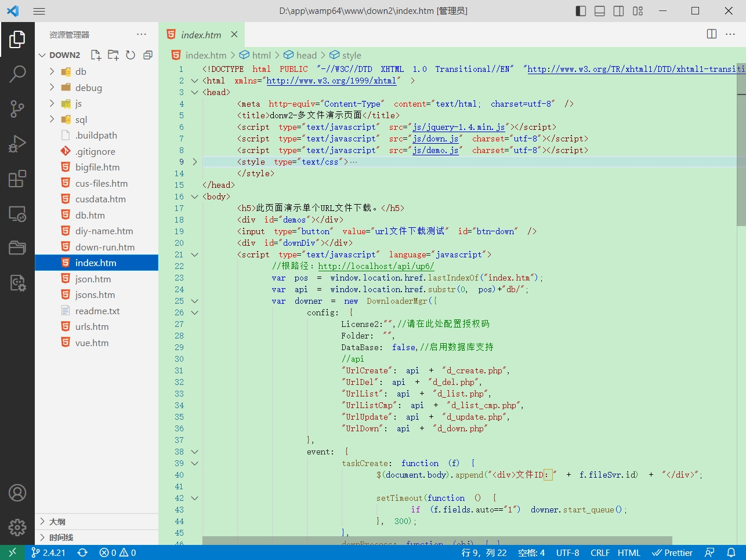Toggle the secondary sidebar layout button
746x560 pixels.
[619, 11]
